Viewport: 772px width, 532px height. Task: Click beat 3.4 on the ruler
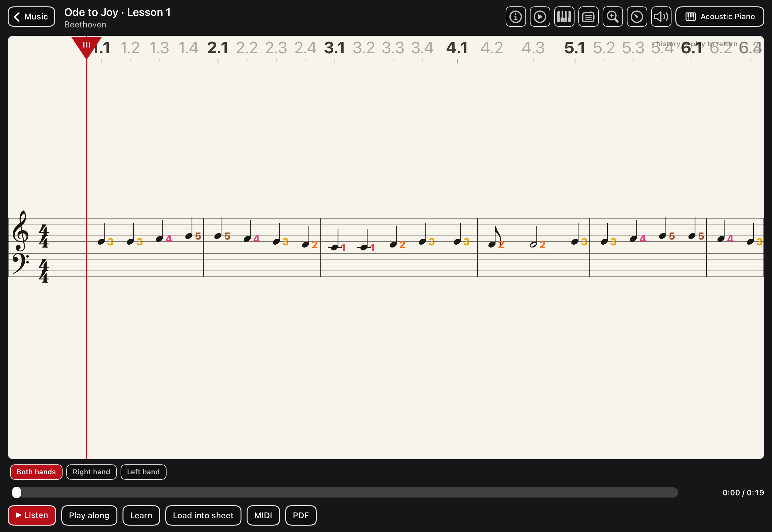point(422,48)
